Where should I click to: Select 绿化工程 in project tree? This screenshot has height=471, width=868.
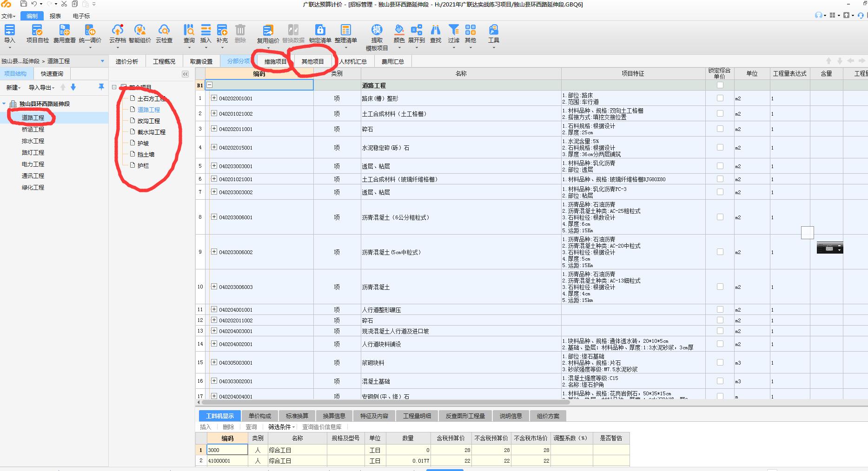pyautogui.click(x=33, y=187)
